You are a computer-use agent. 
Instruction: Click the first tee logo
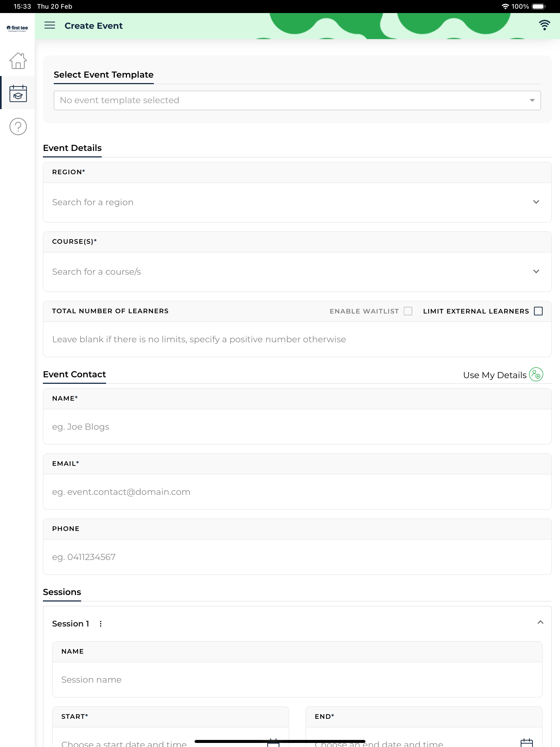point(17,29)
